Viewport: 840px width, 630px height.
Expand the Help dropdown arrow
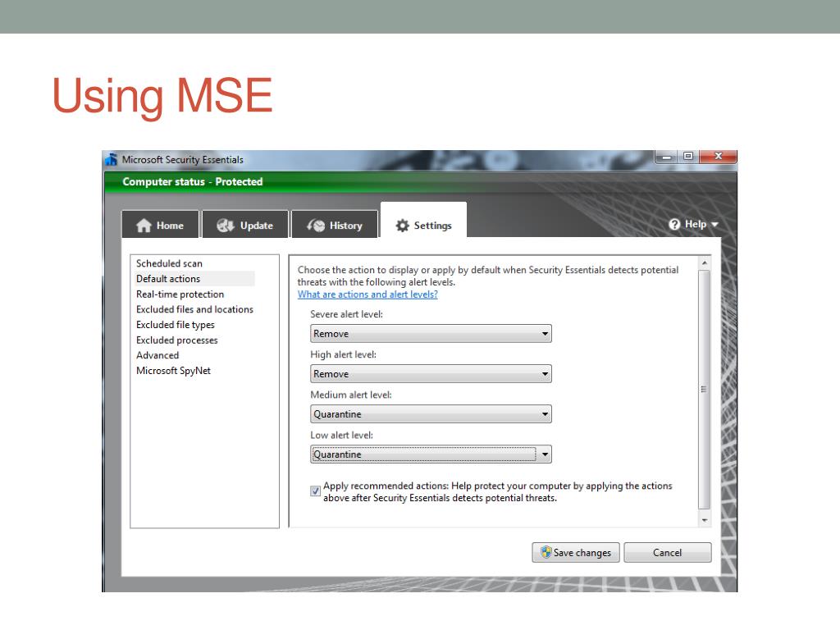[714, 225]
